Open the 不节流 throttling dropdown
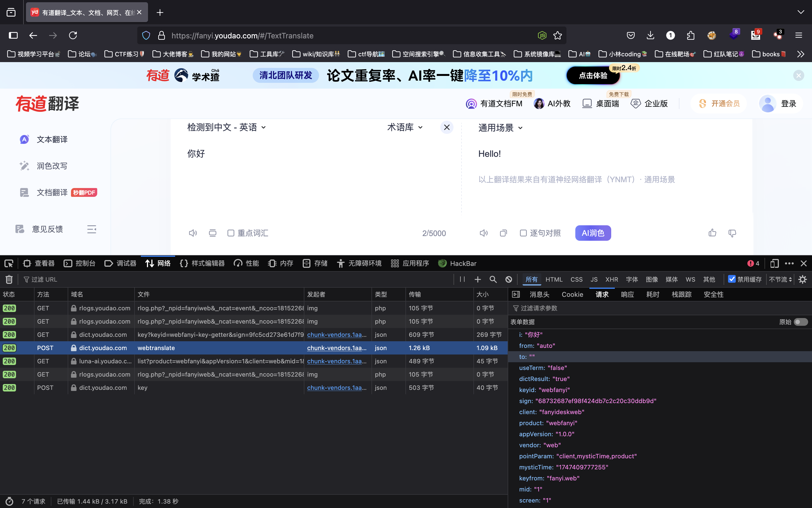 click(780, 279)
